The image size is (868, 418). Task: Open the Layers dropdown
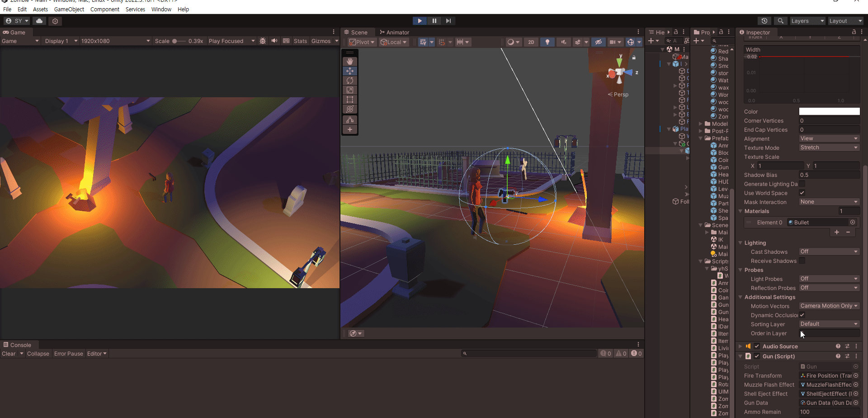pos(807,21)
